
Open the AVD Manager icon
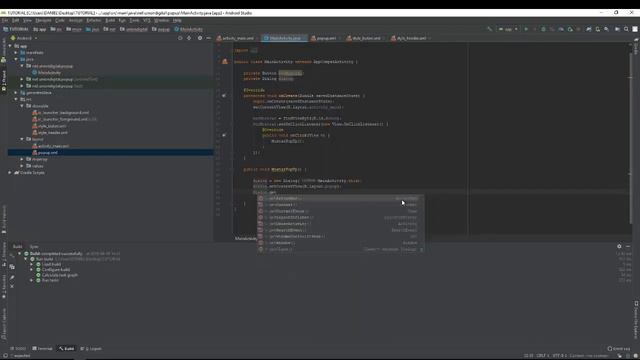coord(598,29)
